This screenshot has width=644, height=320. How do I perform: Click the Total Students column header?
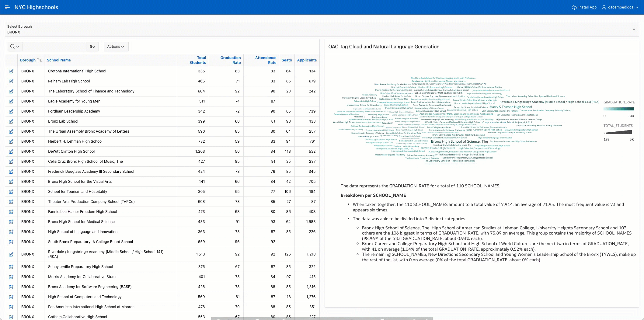(198, 60)
